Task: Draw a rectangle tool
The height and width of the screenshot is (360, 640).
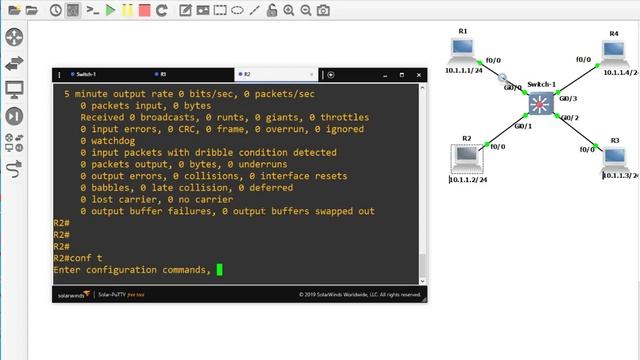Action: coord(220,10)
